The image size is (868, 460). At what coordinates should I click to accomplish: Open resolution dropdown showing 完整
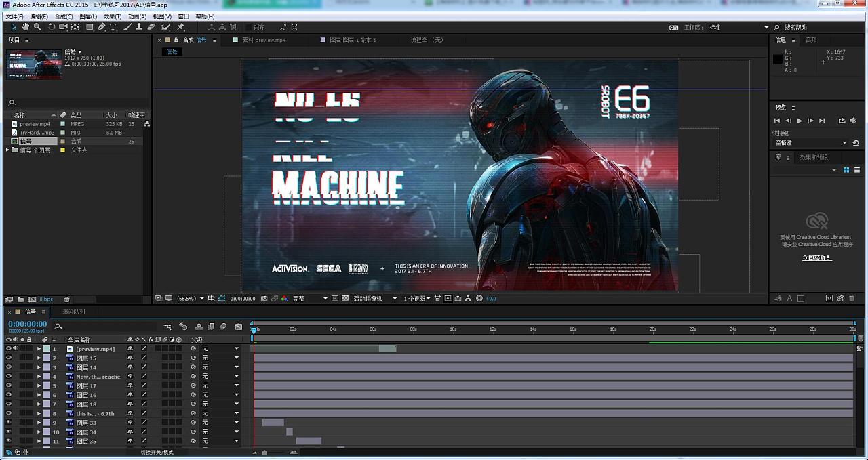(310, 298)
